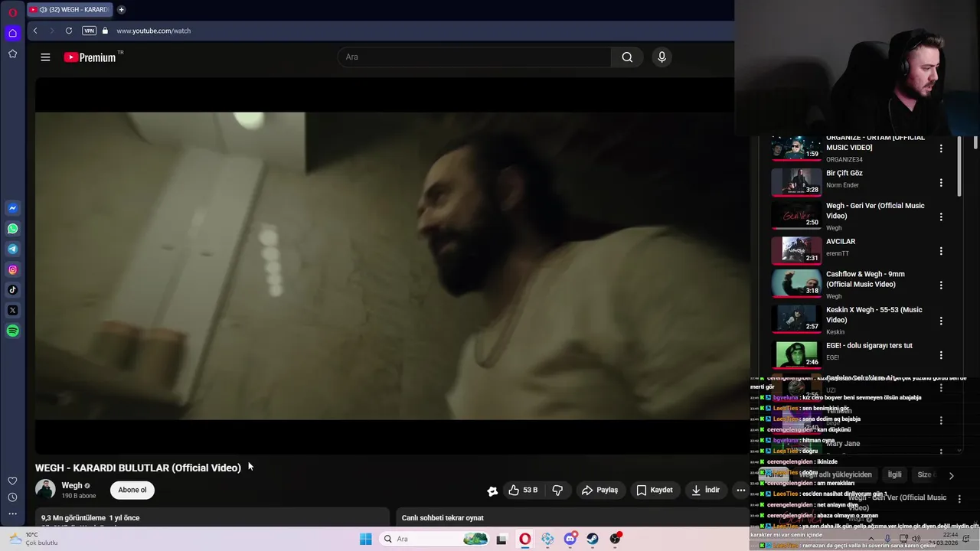Open options for EGE! dolu sigarayı ters tut
This screenshot has height=551, width=980.
[x=941, y=355]
